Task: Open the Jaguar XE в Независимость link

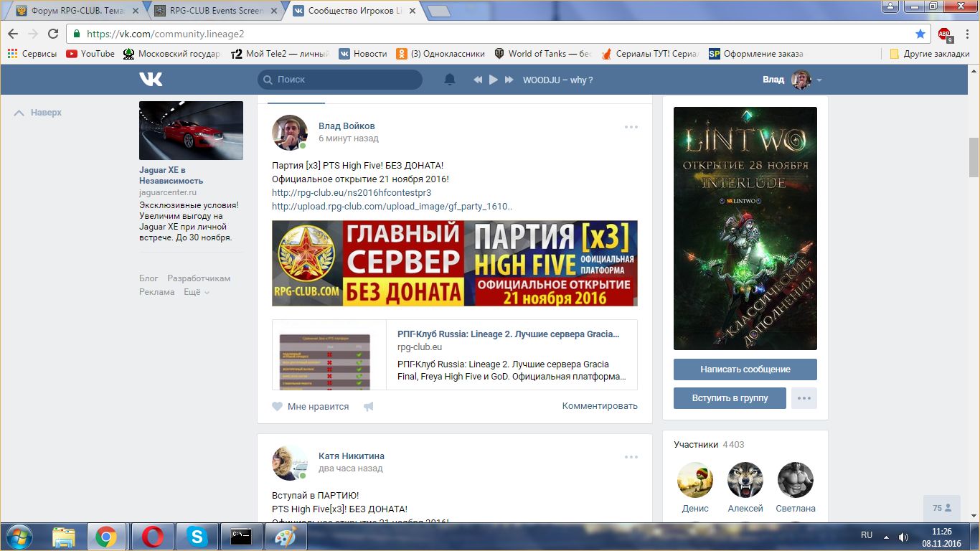Action: (171, 175)
